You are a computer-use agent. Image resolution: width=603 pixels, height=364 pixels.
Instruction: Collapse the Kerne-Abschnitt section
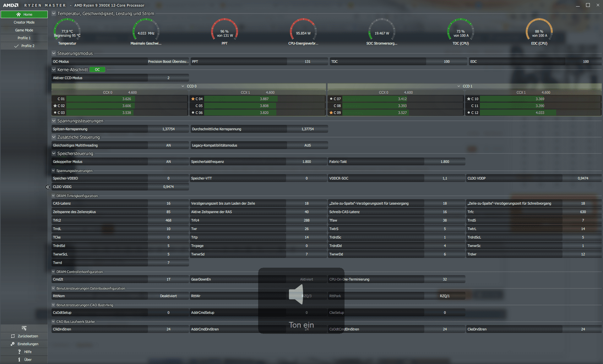[54, 70]
